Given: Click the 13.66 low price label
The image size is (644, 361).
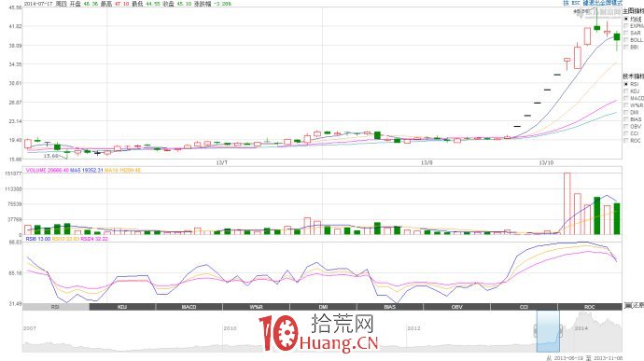Looking at the screenshot, I should pos(51,156).
